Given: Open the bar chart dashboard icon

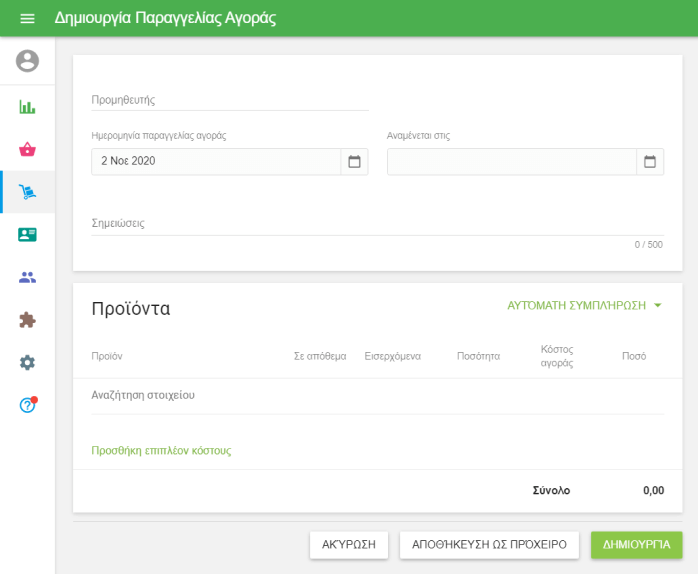Looking at the screenshot, I should point(27,107).
